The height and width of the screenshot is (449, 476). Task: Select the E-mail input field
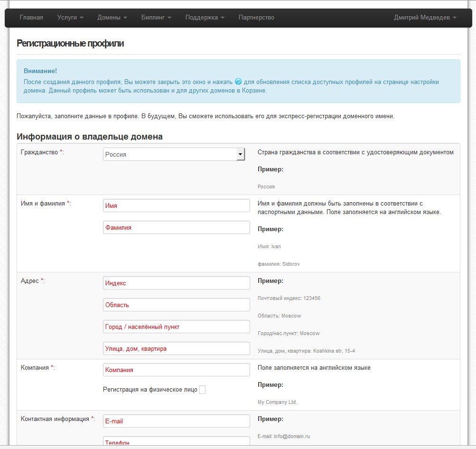[176, 421]
